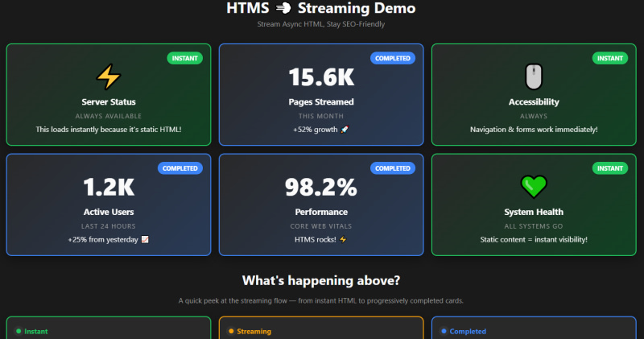Click the small lightning emoji after HTMS rocks
This screenshot has height=339, width=644.
pyautogui.click(x=342, y=239)
